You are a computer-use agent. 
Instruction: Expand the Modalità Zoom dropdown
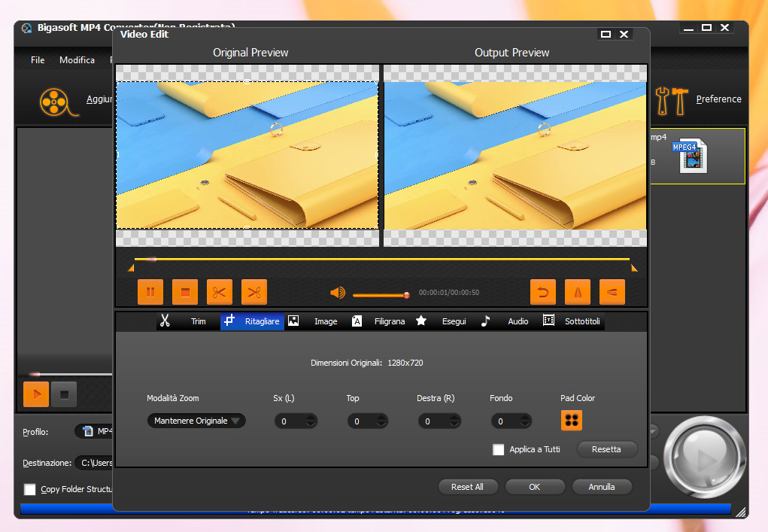pyautogui.click(x=196, y=421)
